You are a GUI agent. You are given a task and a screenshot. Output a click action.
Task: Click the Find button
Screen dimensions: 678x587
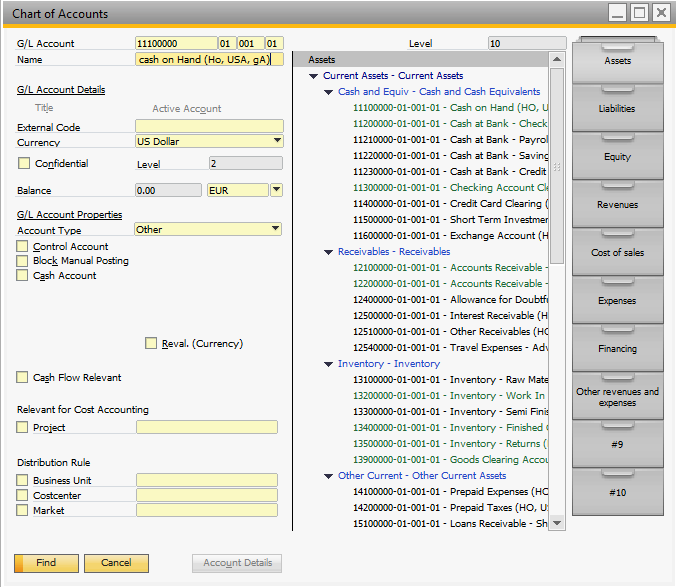coord(46,563)
